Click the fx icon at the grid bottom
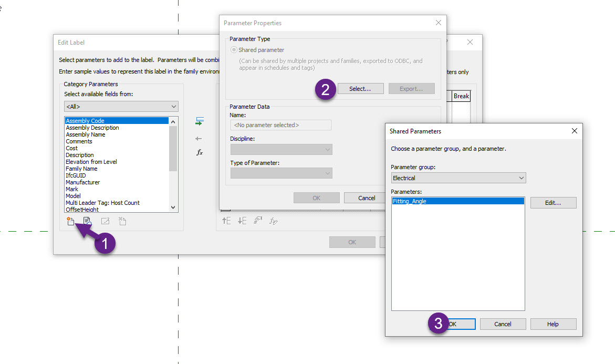Image resolution: width=615 pixels, height=364 pixels. (x=274, y=221)
